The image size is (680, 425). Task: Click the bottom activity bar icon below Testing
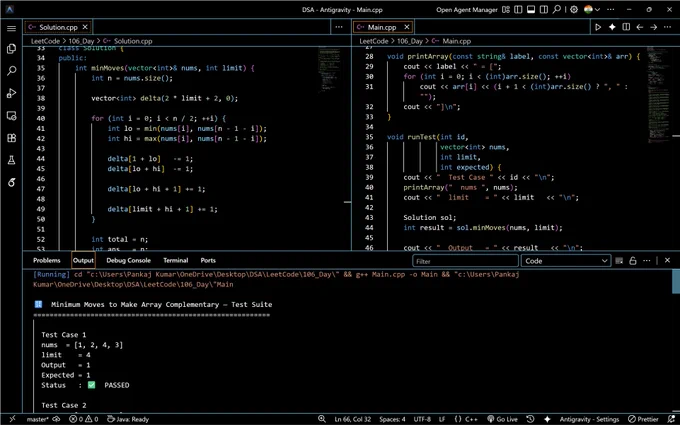[x=12, y=183]
